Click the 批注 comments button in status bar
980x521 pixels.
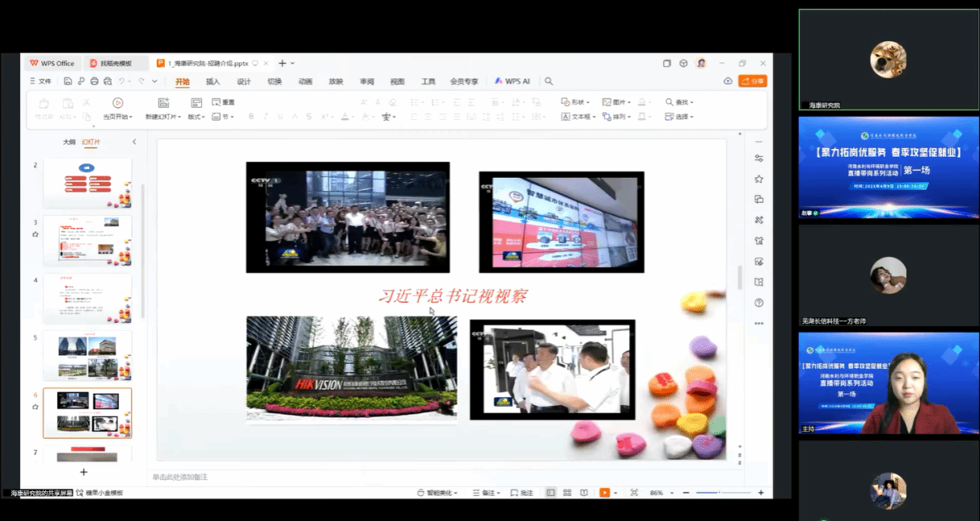(522, 493)
